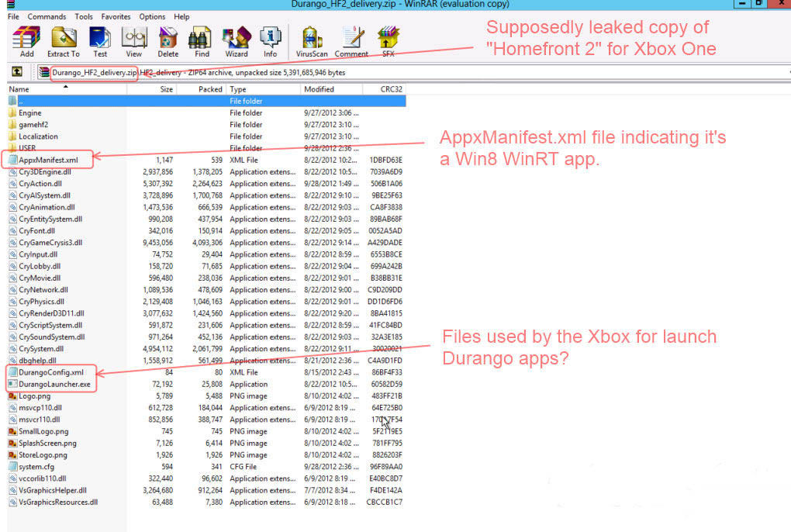
Task: Click the msvcp110.dll file icon
Action: coord(12,407)
